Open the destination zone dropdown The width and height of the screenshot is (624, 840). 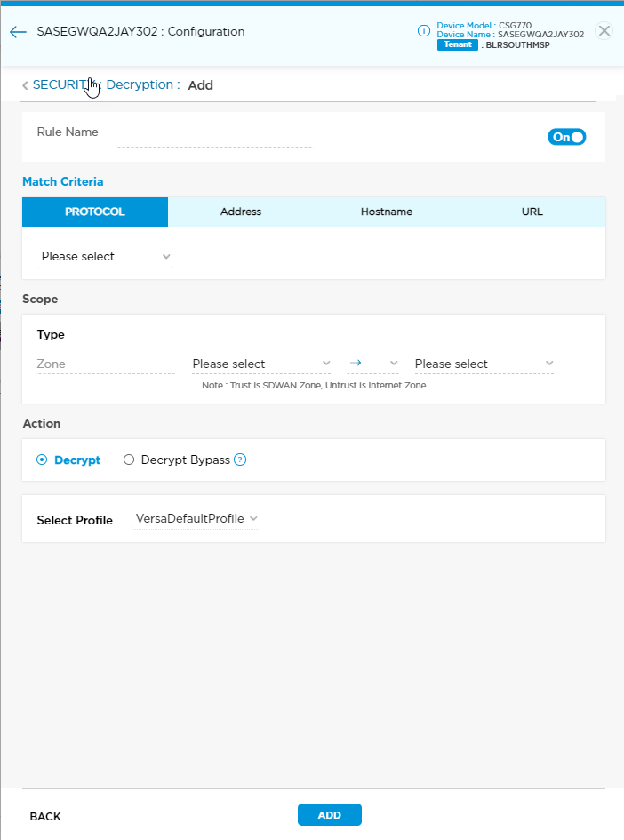(484, 364)
